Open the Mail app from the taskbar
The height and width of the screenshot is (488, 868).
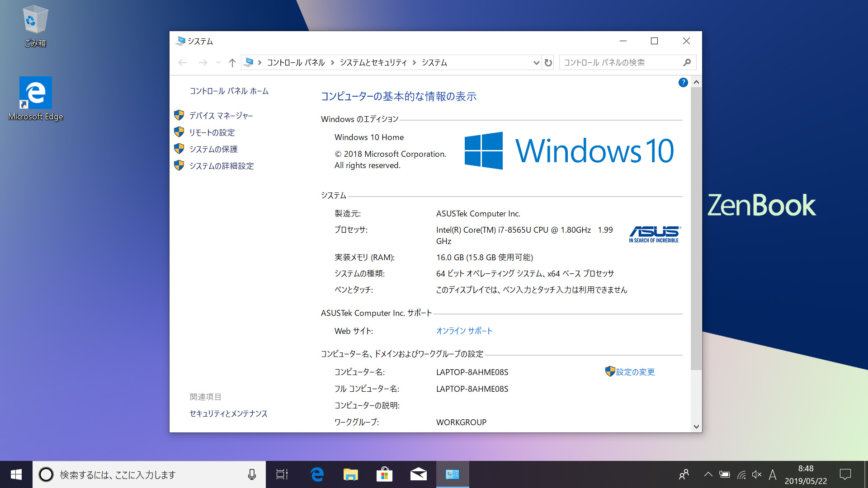(x=418, y=474)
